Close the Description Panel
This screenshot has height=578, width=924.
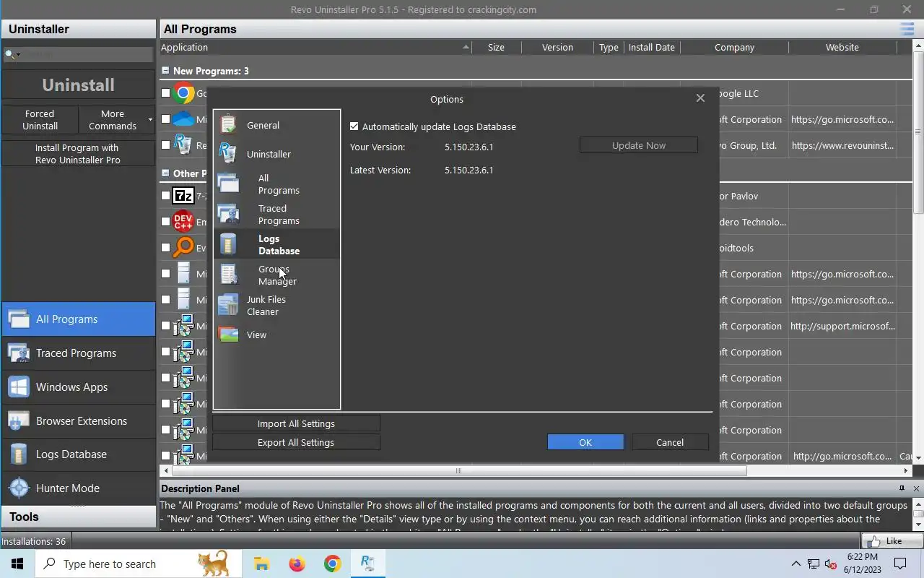916,488
